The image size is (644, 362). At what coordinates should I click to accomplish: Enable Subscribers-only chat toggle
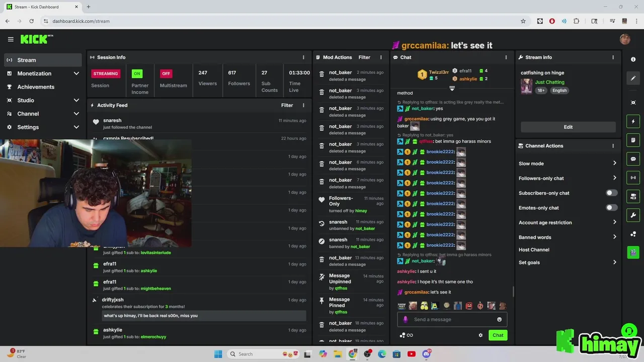[x=611, y=193]
